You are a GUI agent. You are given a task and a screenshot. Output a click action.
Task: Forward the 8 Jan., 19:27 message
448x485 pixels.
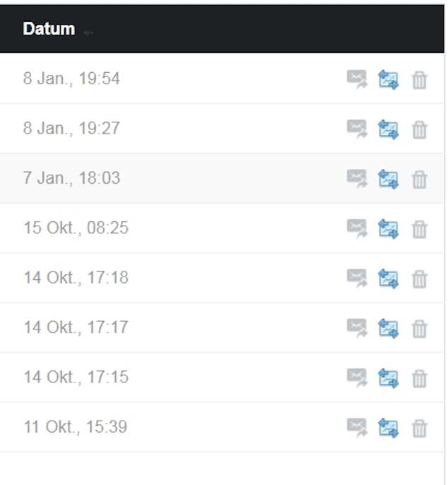coord(357,129)
